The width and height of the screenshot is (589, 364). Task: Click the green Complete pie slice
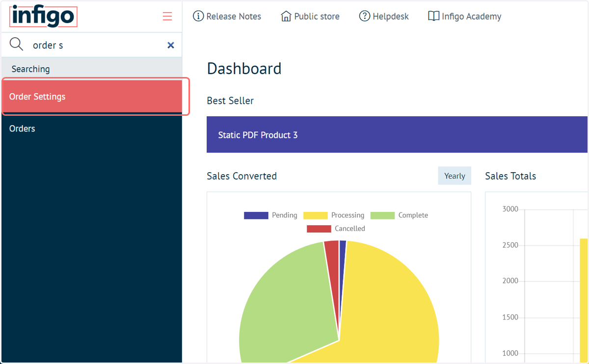(290, 304)
